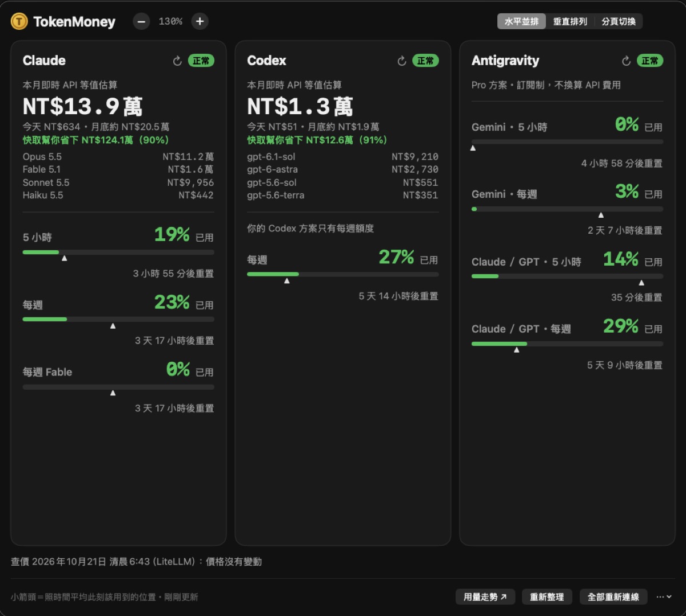Click the 重新整理 button

tap(547, 597)
